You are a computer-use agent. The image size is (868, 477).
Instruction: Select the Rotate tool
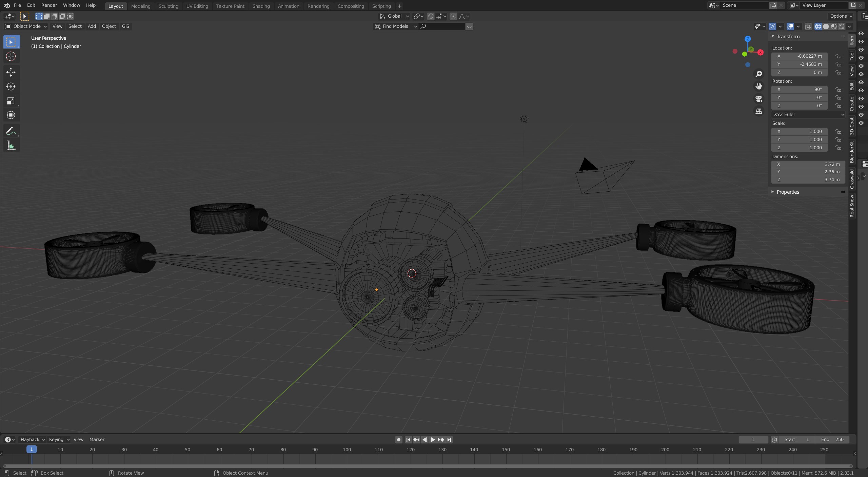[11, 87]
